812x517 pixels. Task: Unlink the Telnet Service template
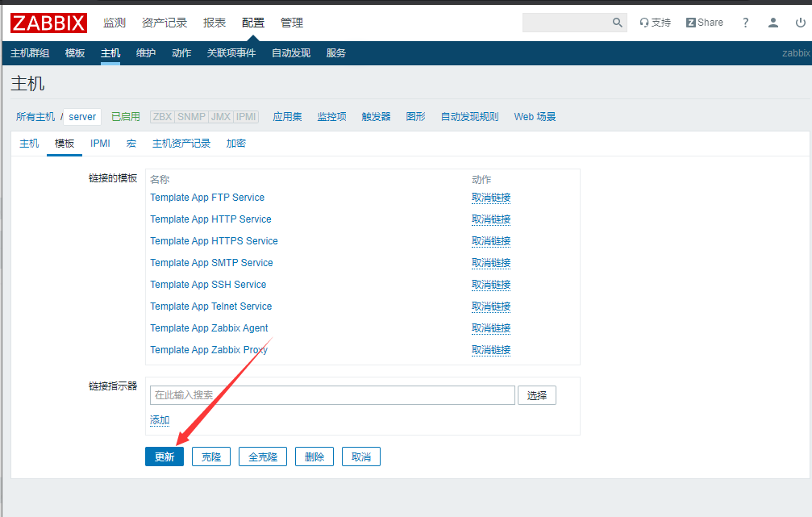pyautogui.click(x=491, y=306)
